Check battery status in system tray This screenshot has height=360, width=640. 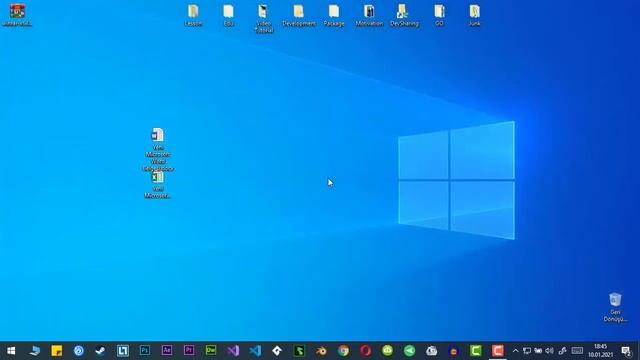pyautogui.click(x=538, y=351)
